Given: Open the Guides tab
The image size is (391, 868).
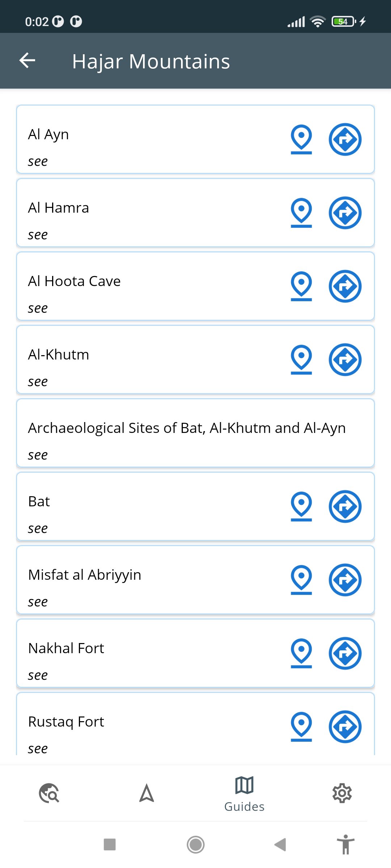Looking at the screenshot, I should pyautogui.click(x=244, y=793).
